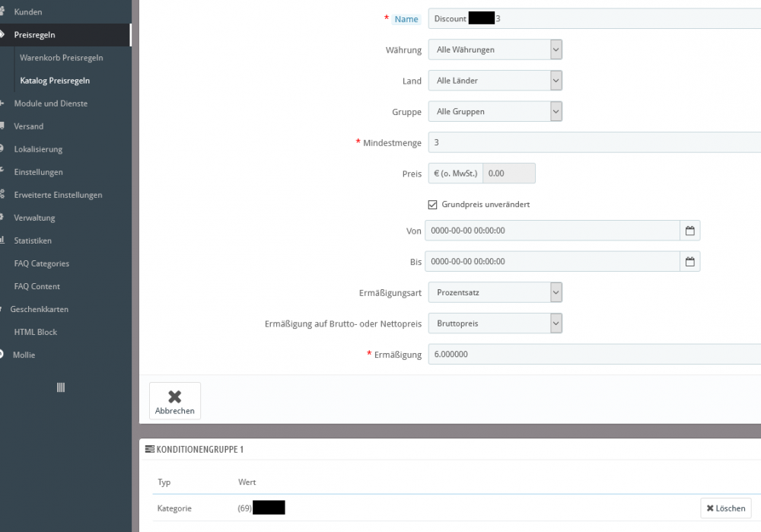Open the Mollie sidebar entry
Viewport: 761px width, 532px height.
24,355
